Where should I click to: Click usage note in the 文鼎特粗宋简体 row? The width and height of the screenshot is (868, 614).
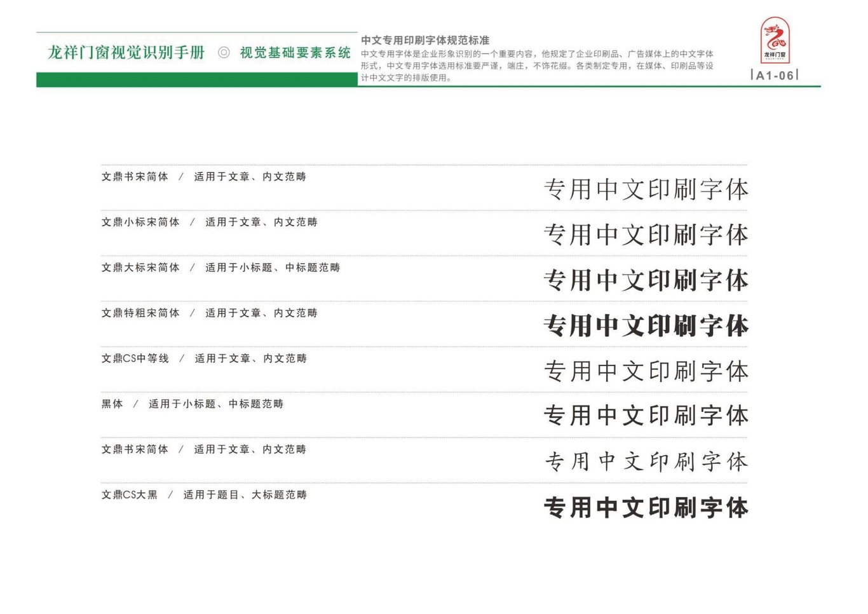[x=261, y=313]
